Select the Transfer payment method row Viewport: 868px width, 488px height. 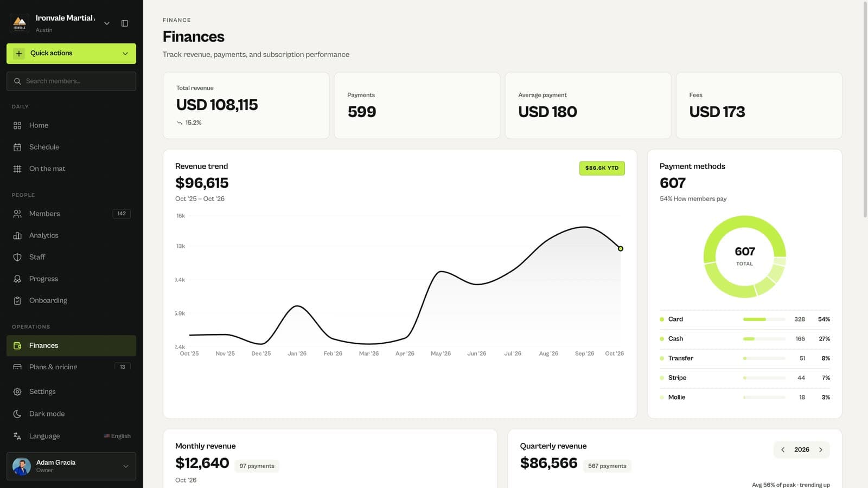[x=744, y=358]
